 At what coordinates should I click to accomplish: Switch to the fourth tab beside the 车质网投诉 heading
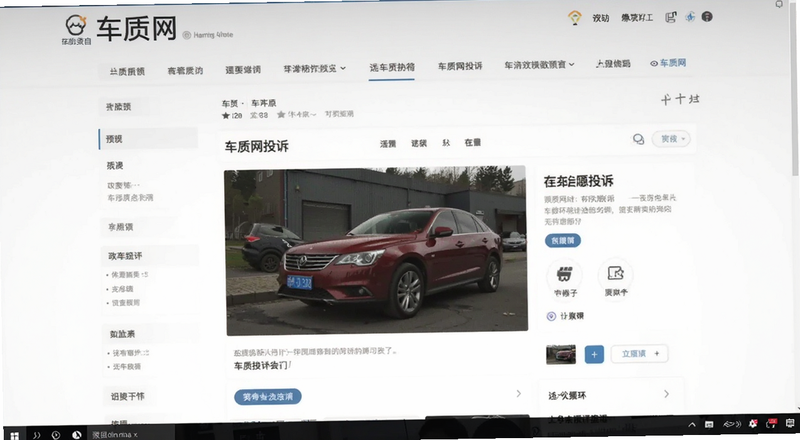coord(472,142)
